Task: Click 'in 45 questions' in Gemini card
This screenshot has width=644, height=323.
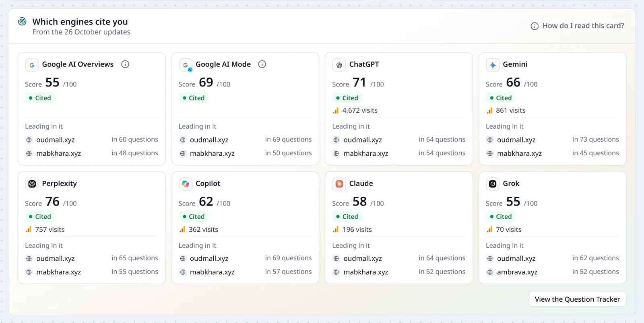Action: click(x=596, y=153)
